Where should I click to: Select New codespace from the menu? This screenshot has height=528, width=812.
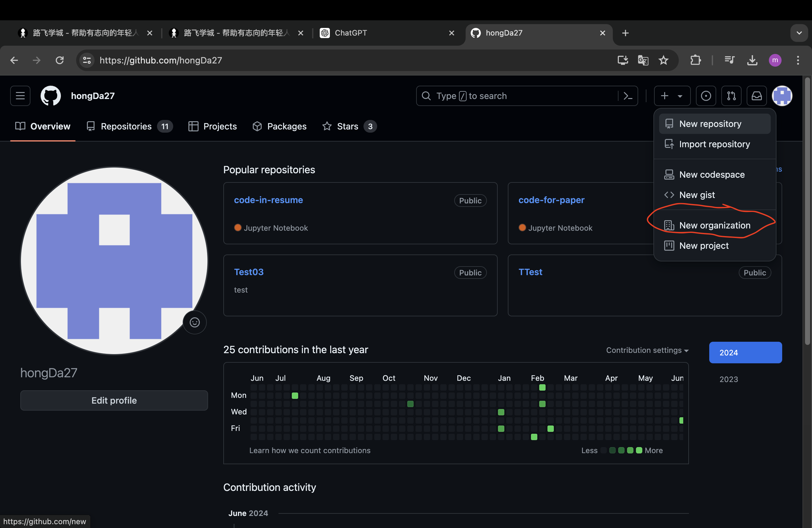(715, 175)
